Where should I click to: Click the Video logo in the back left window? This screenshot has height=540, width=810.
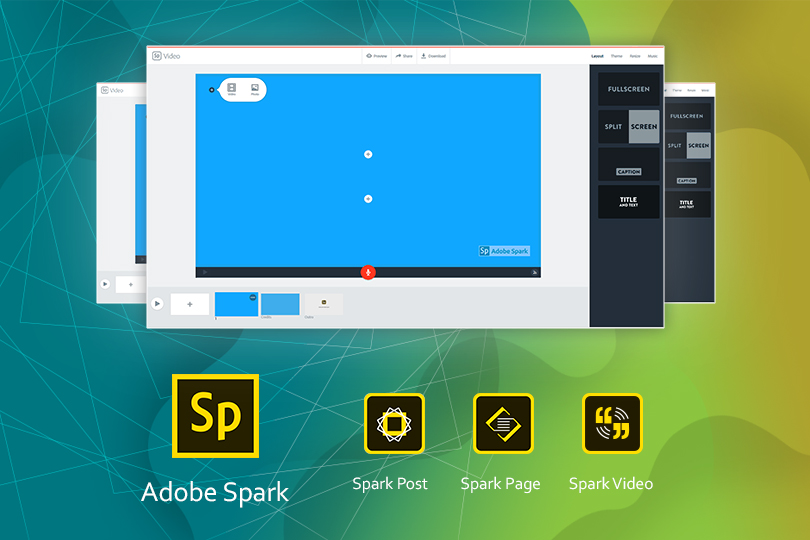[x=112, y=90]
